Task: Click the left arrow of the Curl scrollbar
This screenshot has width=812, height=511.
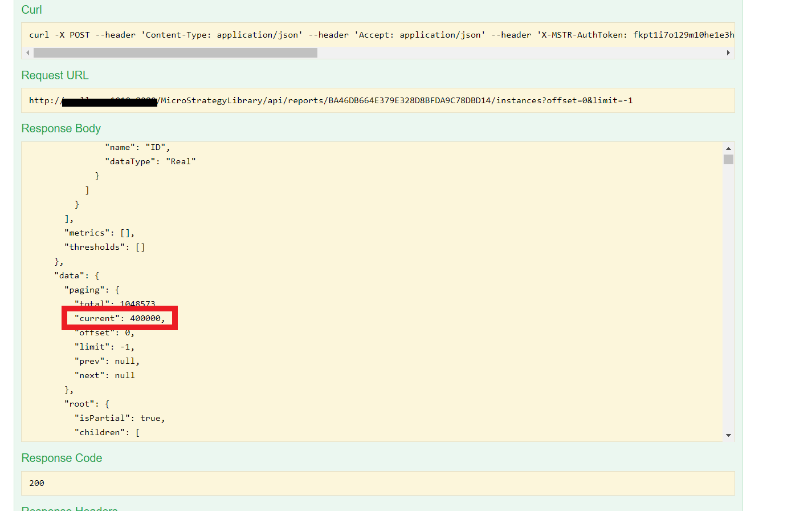Action: (x=27, y=52)
